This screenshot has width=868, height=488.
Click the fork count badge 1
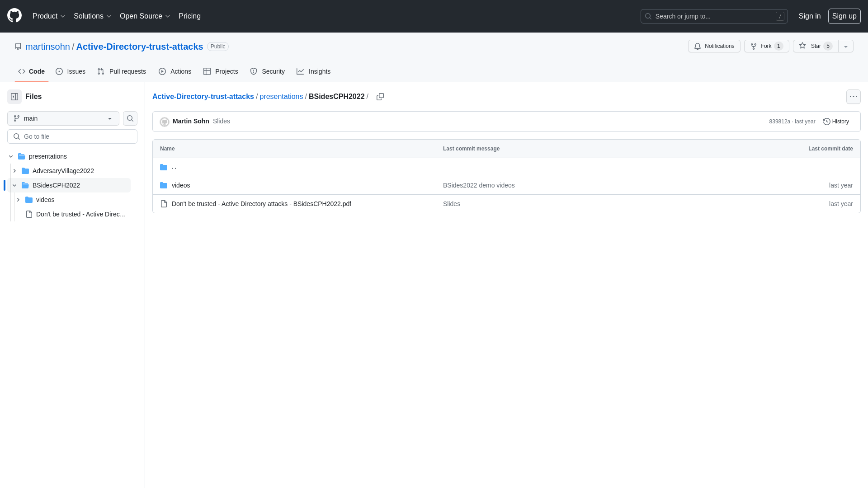click(778, 46)
